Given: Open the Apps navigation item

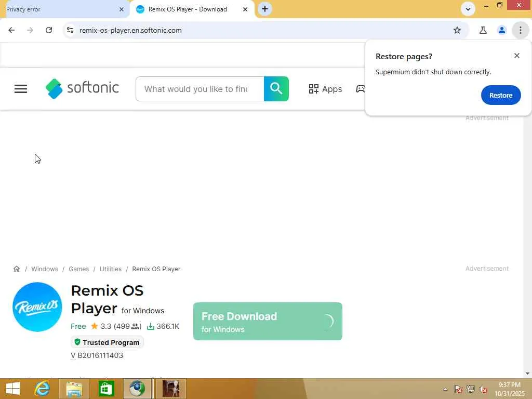Looking at the screenshot, I should pyautogui.click(x=325, y=89).
